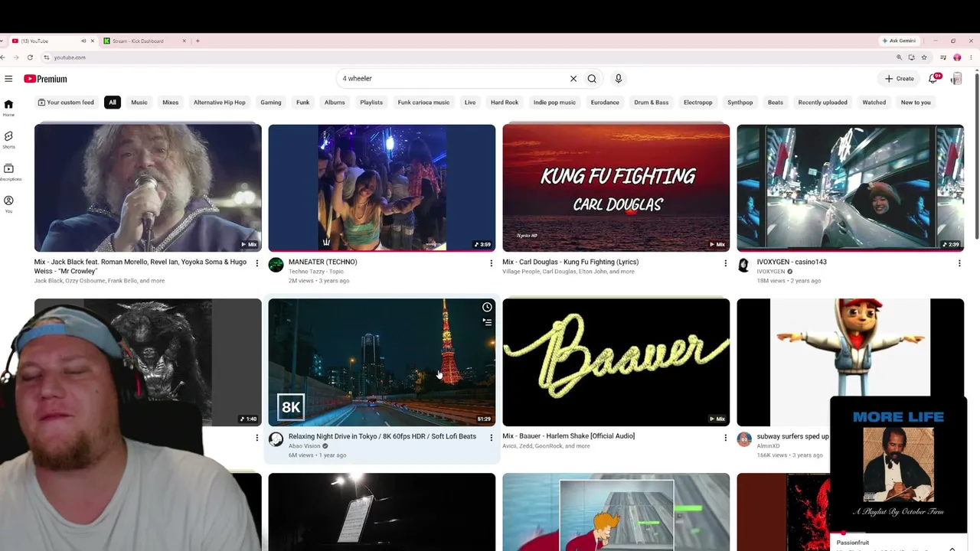Select the Funk carioca music chip
Screen dimensions: 980x551
(423, 103)
